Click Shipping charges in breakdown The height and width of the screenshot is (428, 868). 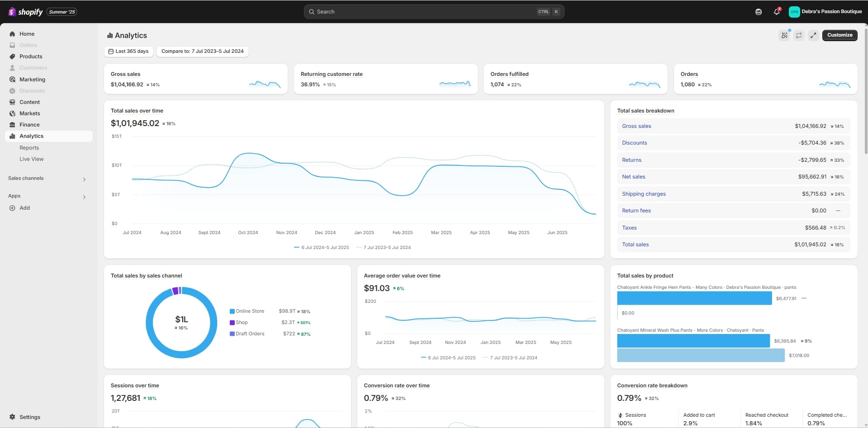click(x=644, y=194)
